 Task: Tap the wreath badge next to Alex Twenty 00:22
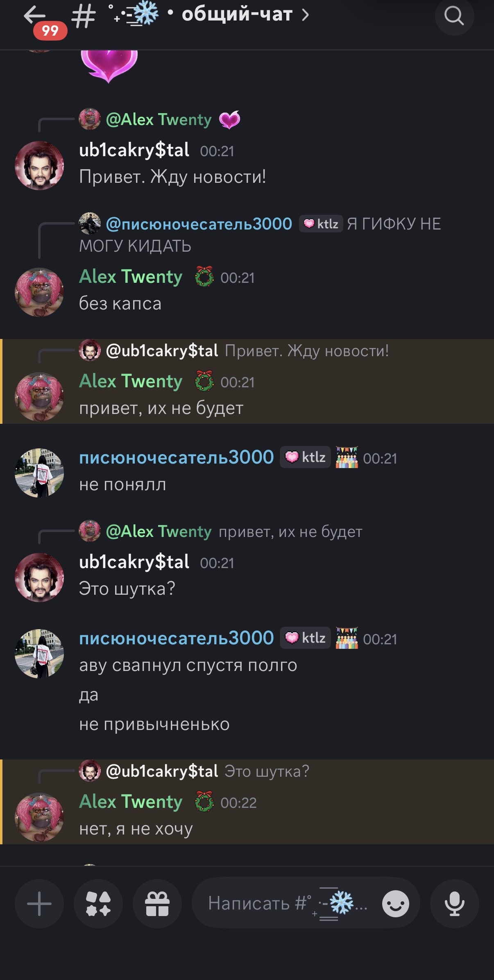click(204, 802)
